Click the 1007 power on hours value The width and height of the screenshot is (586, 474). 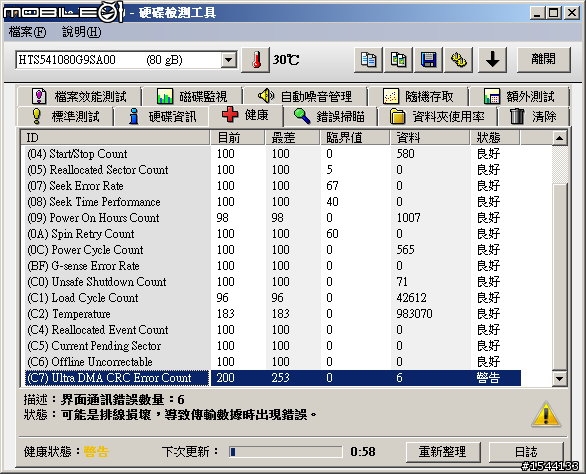coord(408,218)
